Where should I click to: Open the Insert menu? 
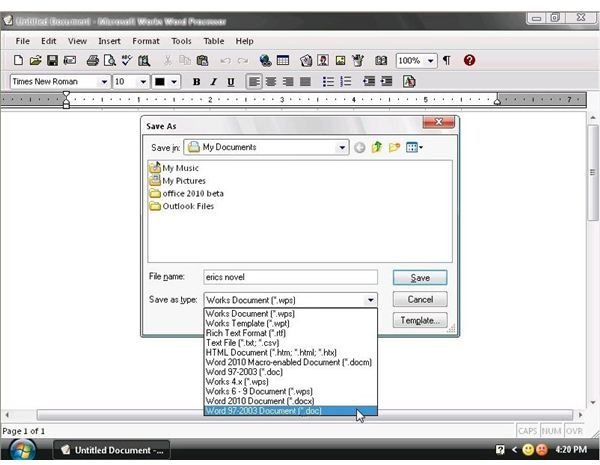coord(109,41)
